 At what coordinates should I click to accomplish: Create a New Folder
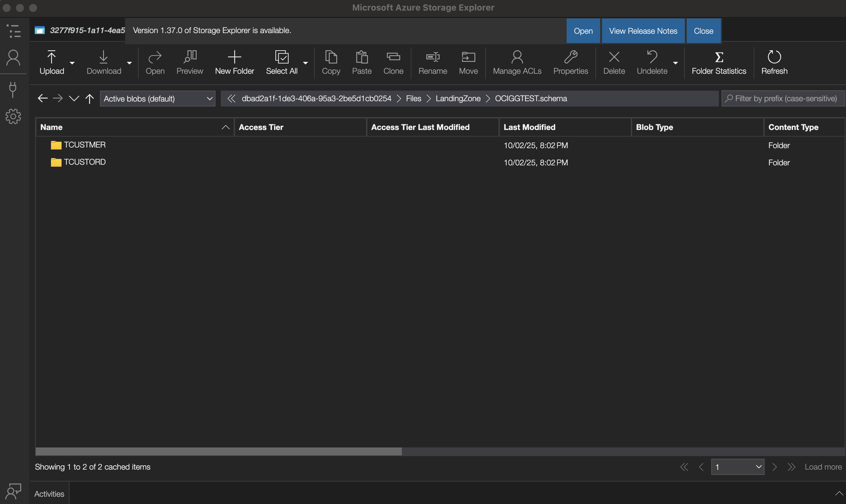[234, 63]
